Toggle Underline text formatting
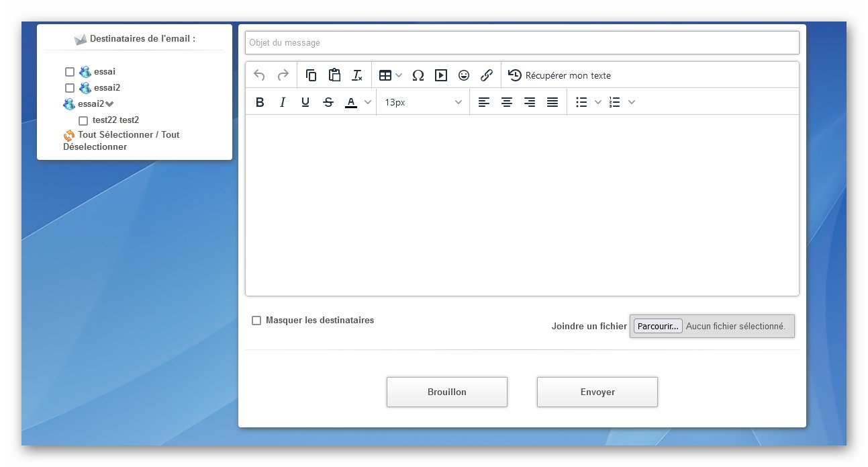This screenshot has width=868, height=467. coord(305,102)
